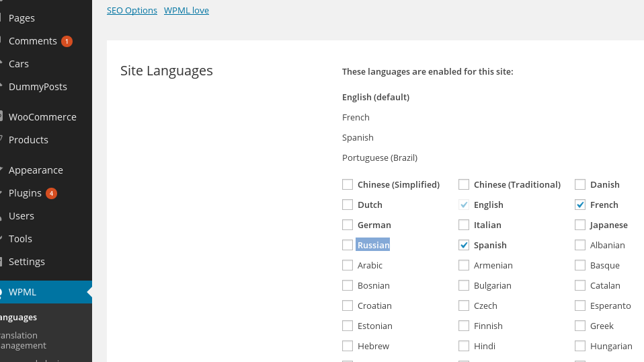Click the highlighted Russian label

click(373, 245)
